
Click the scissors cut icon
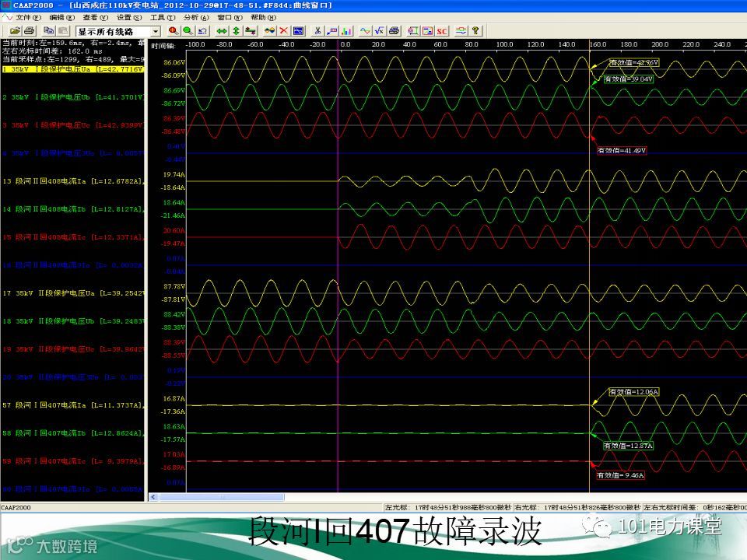(x=317, y=31)
